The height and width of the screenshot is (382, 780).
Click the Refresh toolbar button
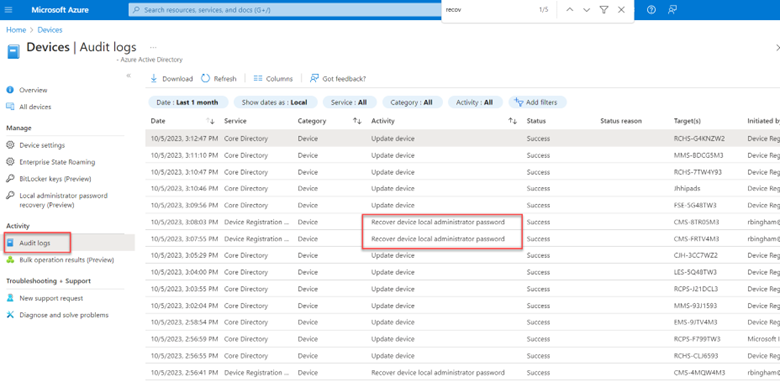[x=219, y=79]
